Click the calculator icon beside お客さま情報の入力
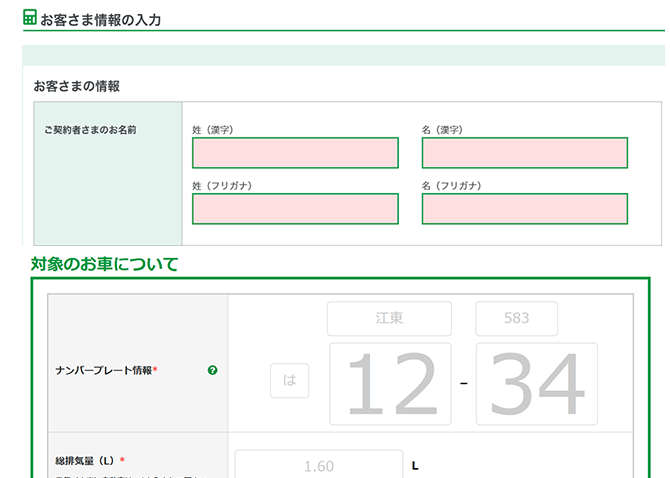Image resolution: width=670 pixels, height=478 pixels. 30,18
